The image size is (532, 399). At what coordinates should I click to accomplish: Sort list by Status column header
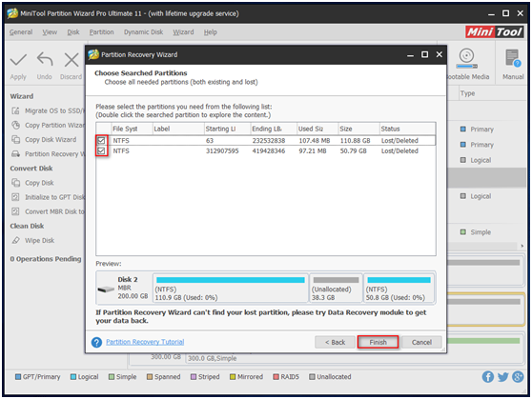[407, 129]
